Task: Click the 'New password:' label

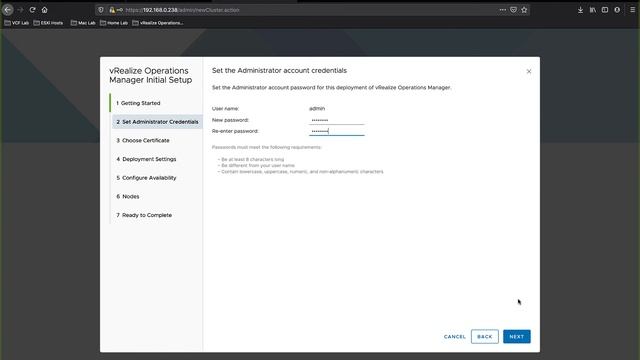Action: pos(230,120)
